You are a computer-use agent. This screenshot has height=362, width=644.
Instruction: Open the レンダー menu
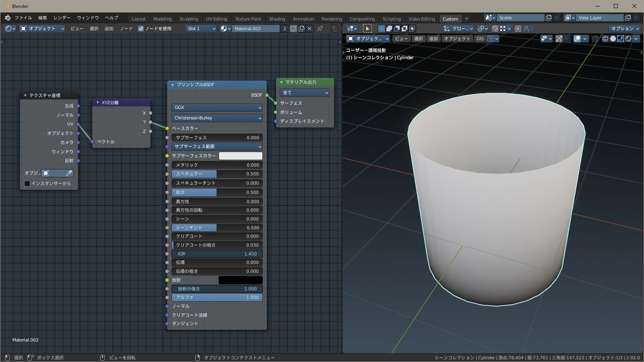[62, 18]
